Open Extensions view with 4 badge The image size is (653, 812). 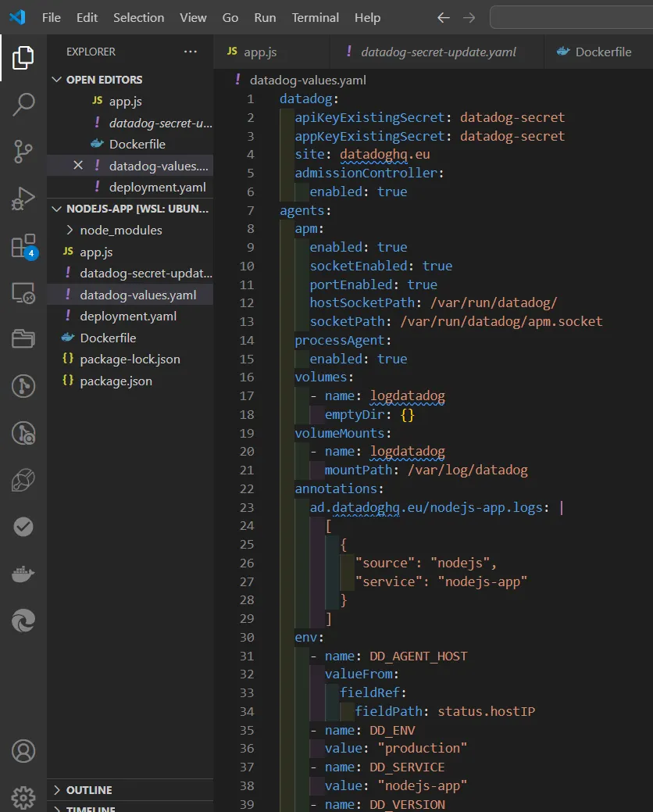[23, 246]
